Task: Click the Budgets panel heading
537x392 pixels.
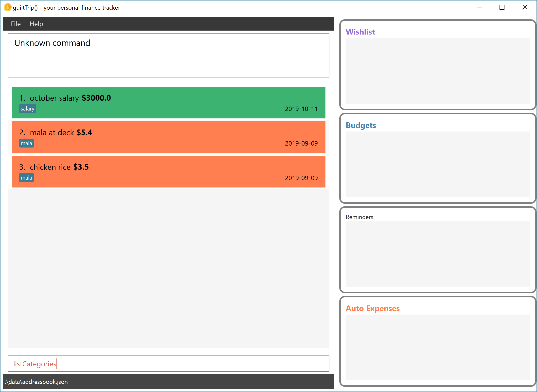Action: pyautogui.click(x=361, y=125)
